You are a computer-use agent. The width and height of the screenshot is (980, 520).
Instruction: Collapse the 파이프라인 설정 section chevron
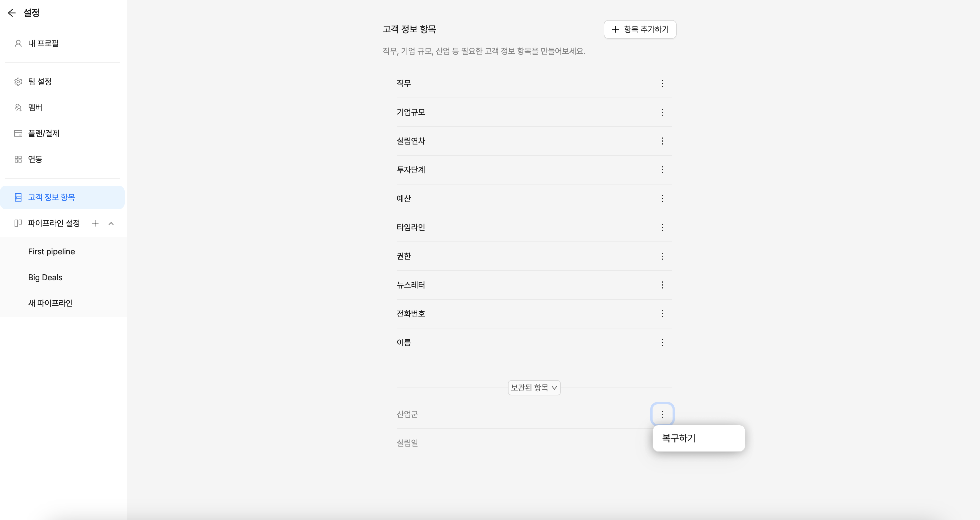[x=111, y=223]
